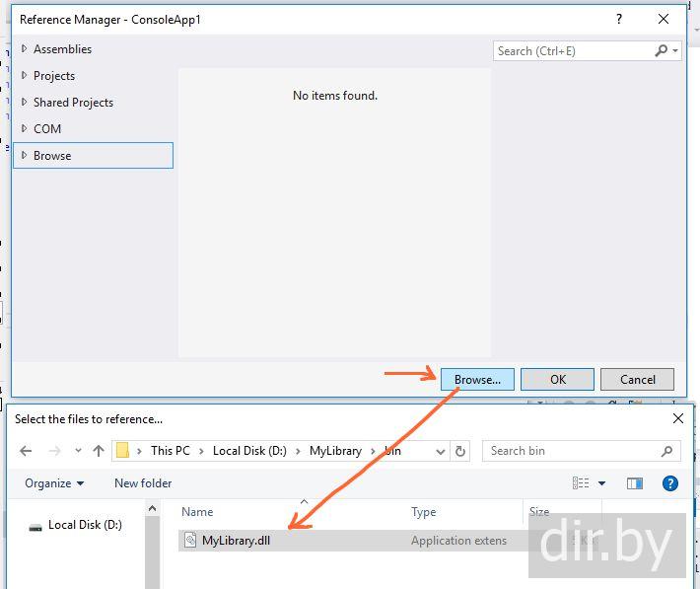Close the Select the files dialog
Screen dimensions: 700x589
(678, 418)
